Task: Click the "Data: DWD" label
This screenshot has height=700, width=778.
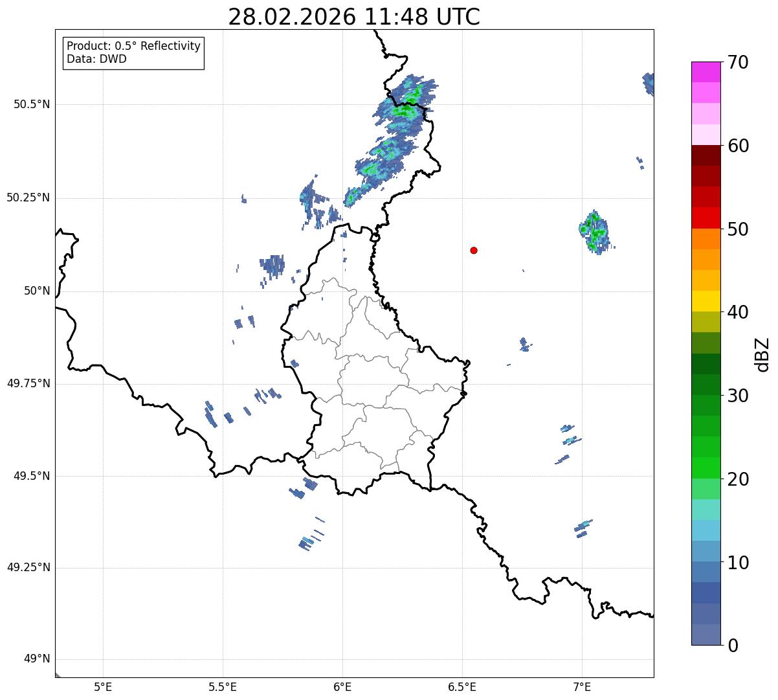Action: click(96, 59)
